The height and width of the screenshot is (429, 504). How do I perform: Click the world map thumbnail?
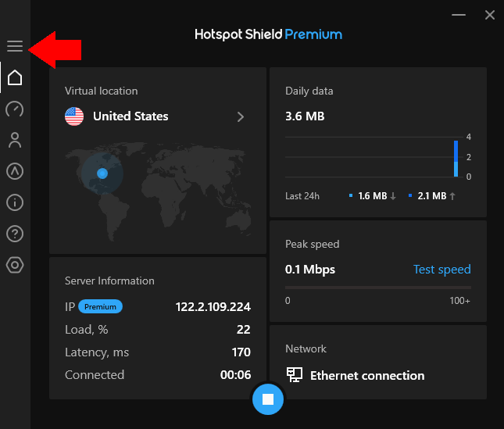pos(158,191)
